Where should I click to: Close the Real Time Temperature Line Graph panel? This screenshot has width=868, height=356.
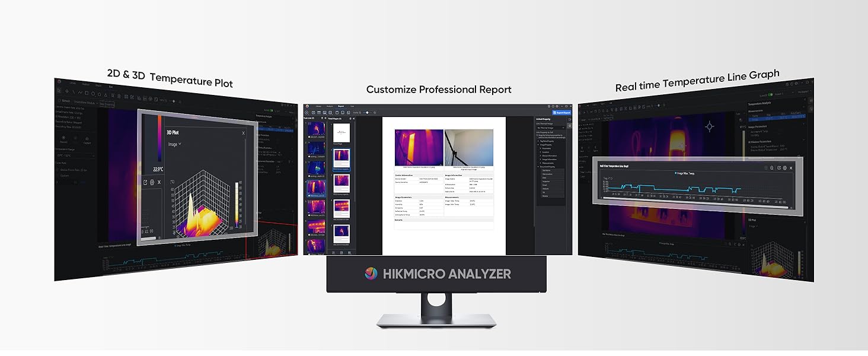(790, 168)
